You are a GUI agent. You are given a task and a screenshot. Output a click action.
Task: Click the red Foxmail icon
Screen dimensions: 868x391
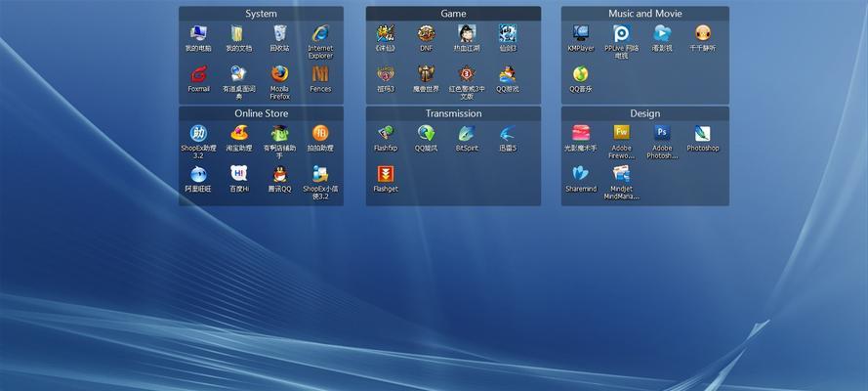point(198,74)
